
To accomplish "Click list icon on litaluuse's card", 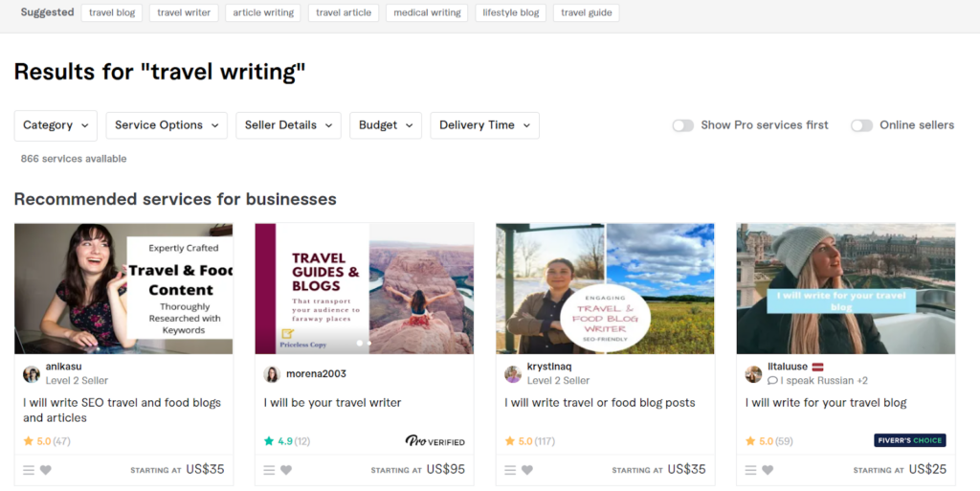I will [751, 470].
